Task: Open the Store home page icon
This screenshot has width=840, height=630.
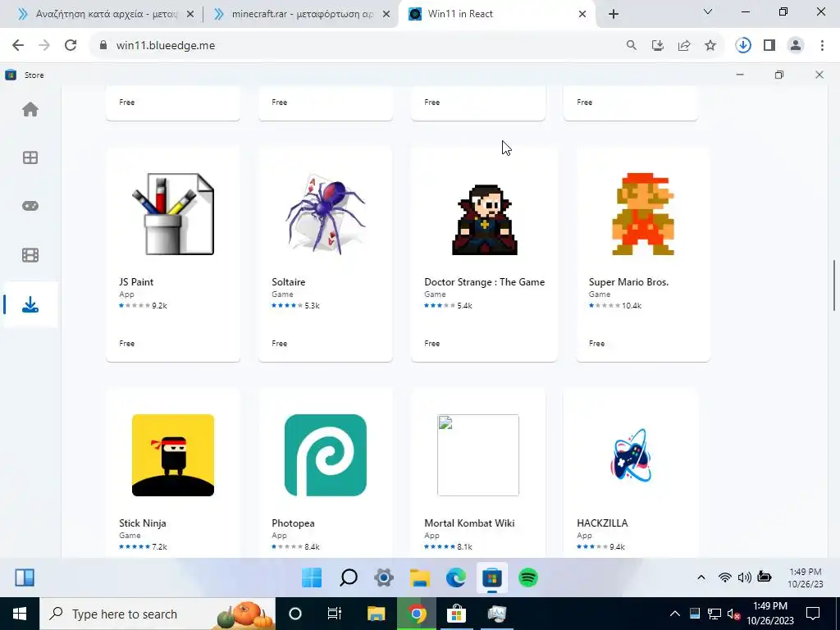Action: point(30,109)
